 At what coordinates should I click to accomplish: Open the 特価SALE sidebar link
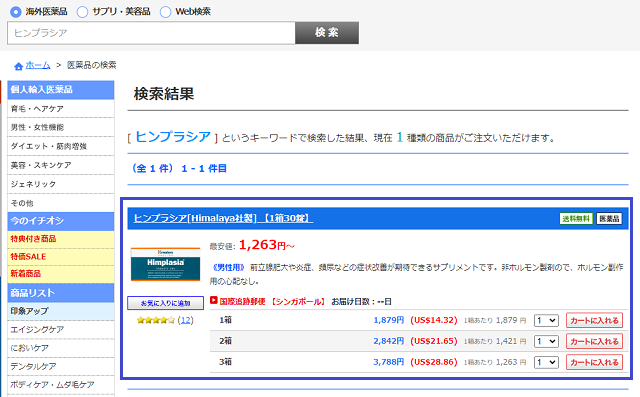point(61,257)
